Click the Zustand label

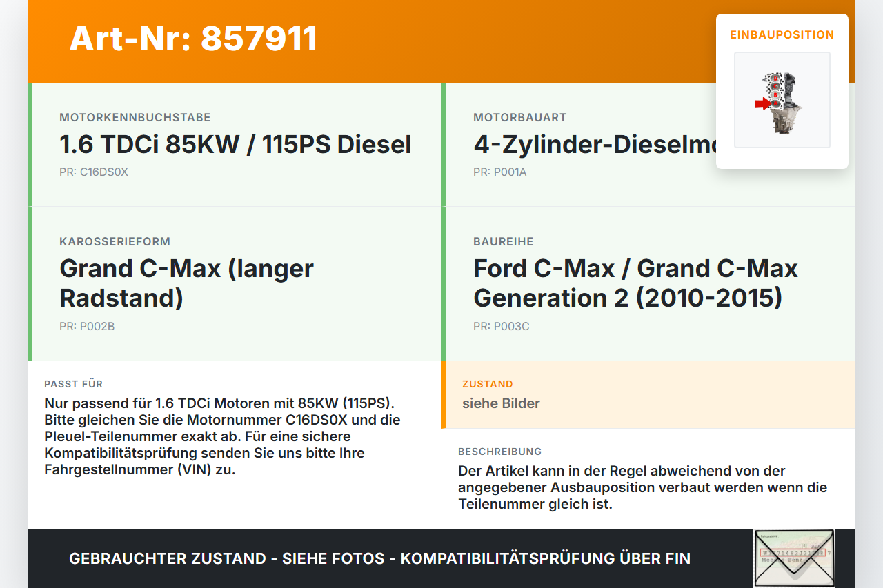(x=488, y=384)
